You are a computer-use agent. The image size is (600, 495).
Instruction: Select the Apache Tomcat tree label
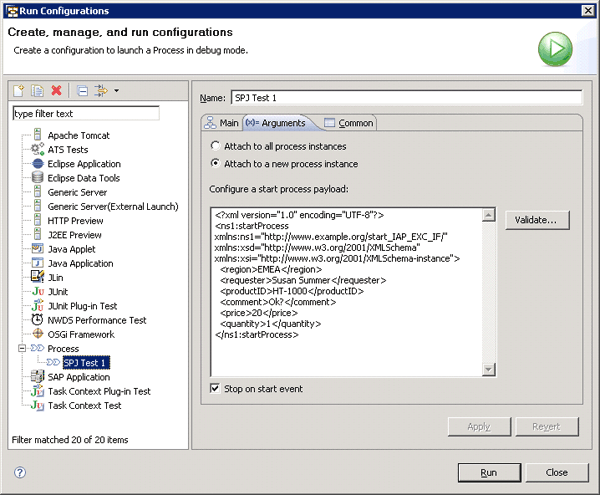click(78, 135)
